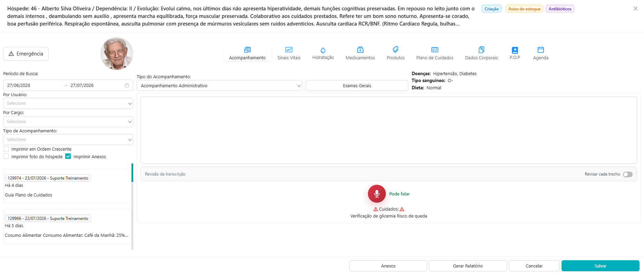Open the Medicamentos kit icon
Screen dimensions: 644x273
[x=360, y=50]
